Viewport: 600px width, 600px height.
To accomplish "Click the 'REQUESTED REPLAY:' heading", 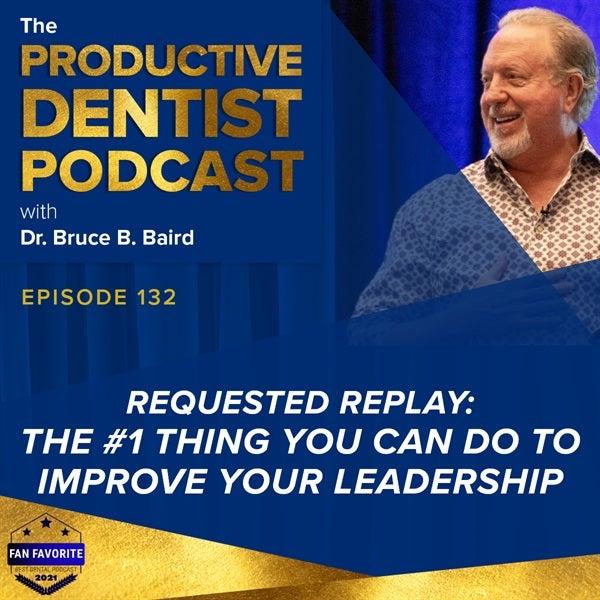I will (x=300, y=403).
